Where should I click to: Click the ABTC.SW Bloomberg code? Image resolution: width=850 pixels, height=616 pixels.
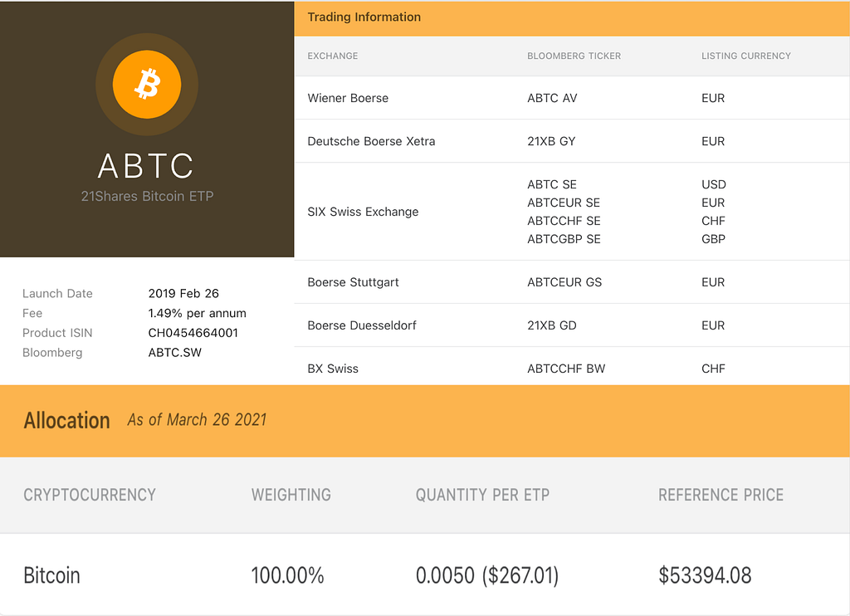point(174,353)
